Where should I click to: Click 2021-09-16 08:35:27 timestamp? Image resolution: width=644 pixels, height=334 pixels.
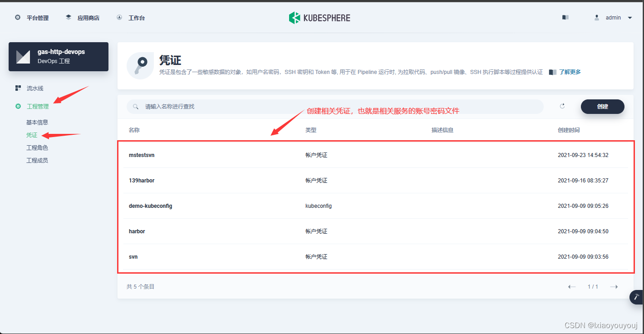[583, 181]
